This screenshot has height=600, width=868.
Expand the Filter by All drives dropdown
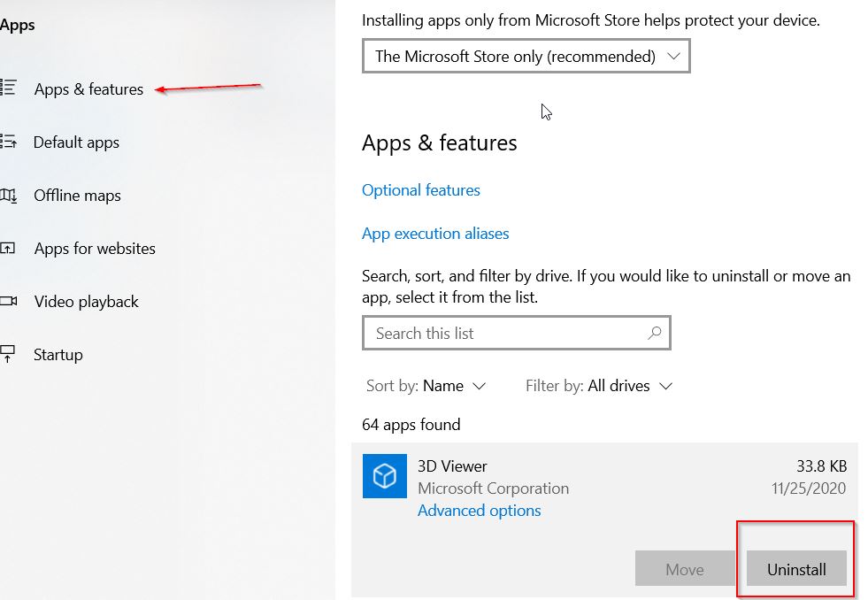click(599, 386)
